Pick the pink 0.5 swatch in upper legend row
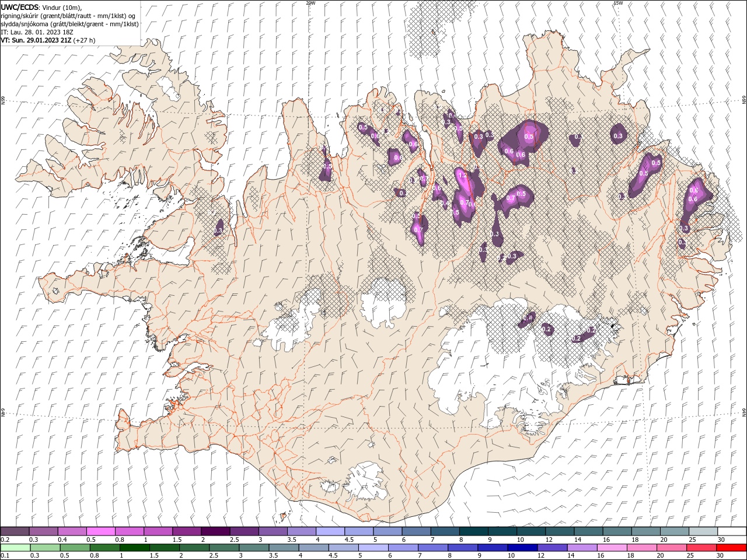The width and height of the screenshot is (747, 560). 100,531
